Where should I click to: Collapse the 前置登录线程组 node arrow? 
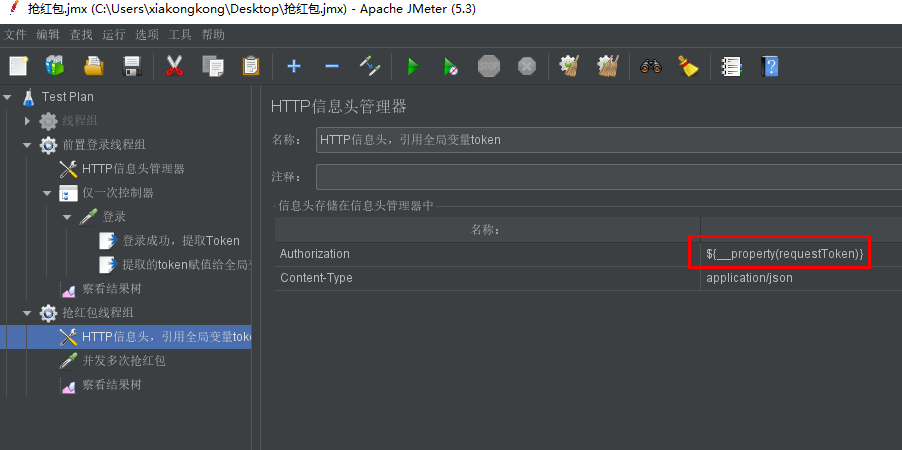[x=27, y=145]
